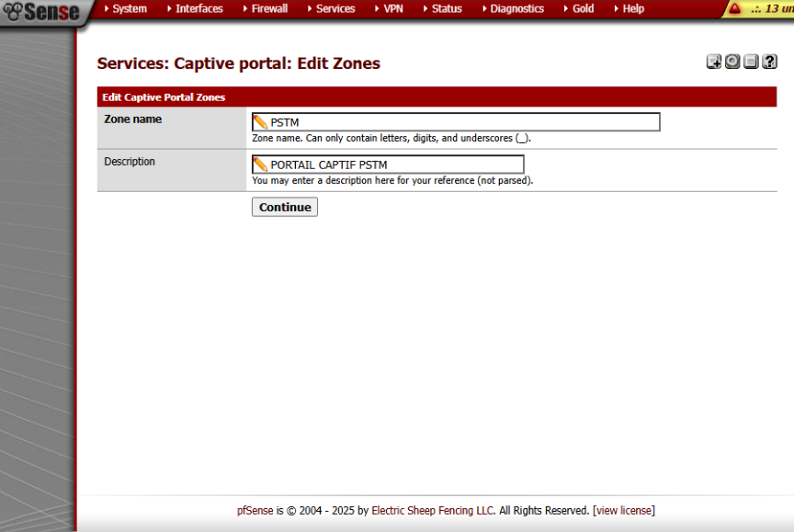Click the pencil icon in Description field

pyautogui.click(x=261, y=164)
